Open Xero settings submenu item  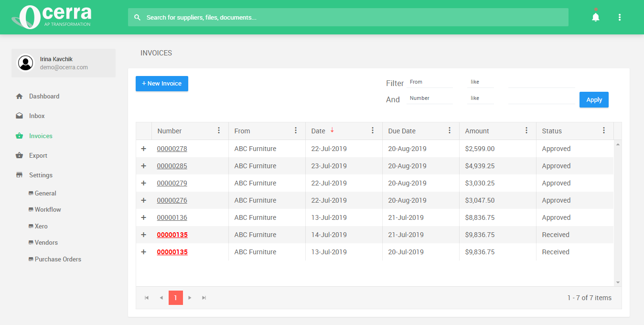point(41,226)
